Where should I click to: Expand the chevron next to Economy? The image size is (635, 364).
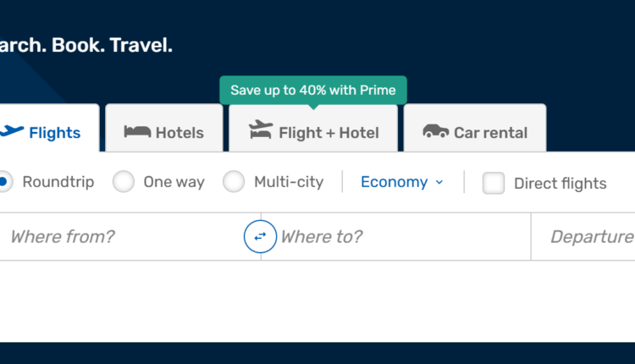point(439,183)
